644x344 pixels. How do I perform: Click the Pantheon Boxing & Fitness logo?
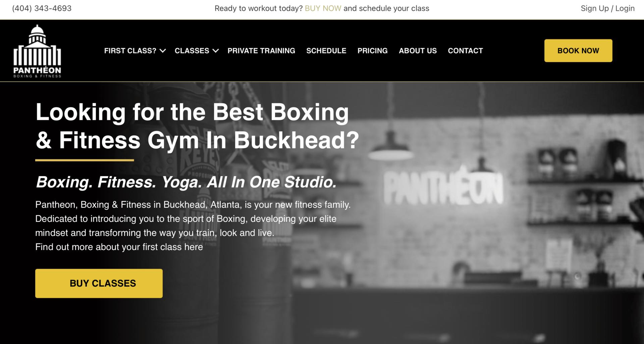tap(37, 51)
